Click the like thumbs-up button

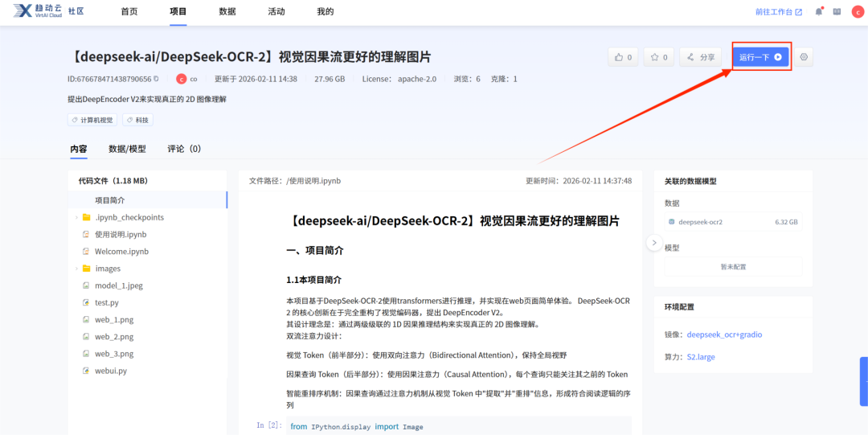pos(623,57)
